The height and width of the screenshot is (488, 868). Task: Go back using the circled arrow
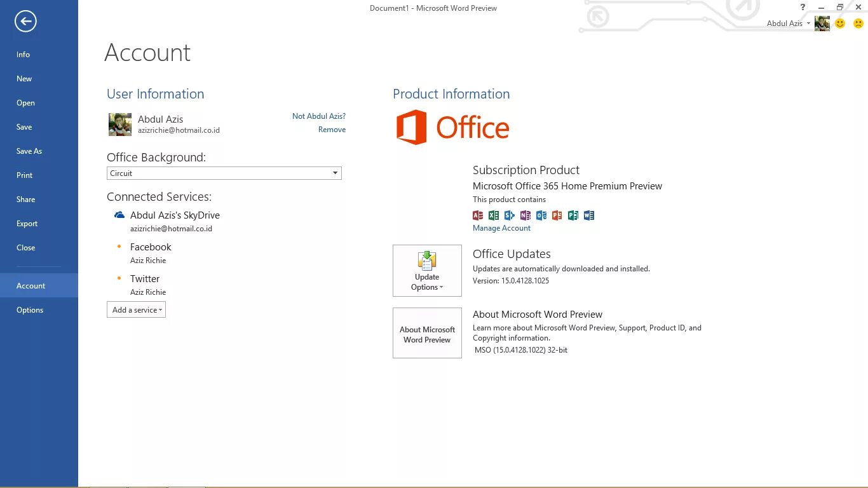(25, 22)
